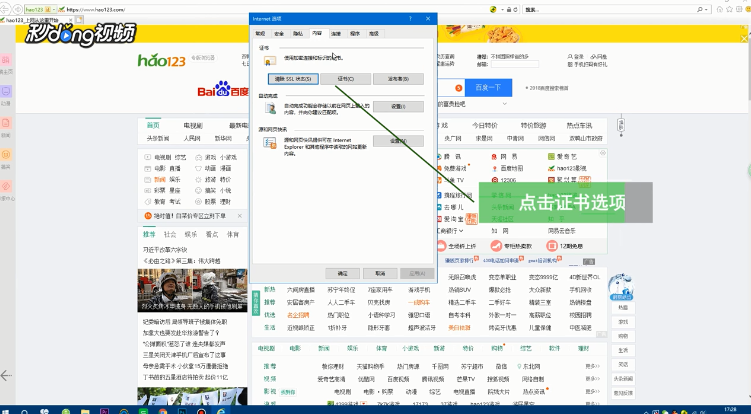Open feeds 设置(N) button
The width and height of the screenshot is (751, 414).
tap(398, 141)
